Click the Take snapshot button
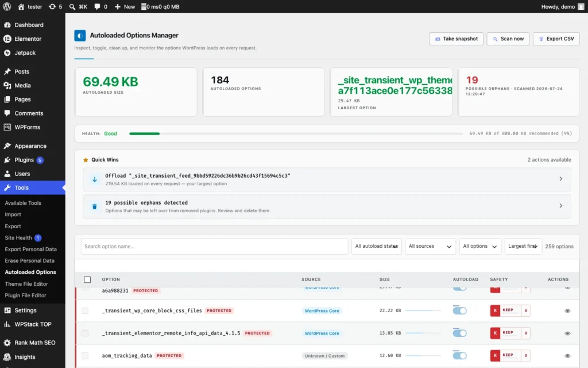 [x=456, y=39]
